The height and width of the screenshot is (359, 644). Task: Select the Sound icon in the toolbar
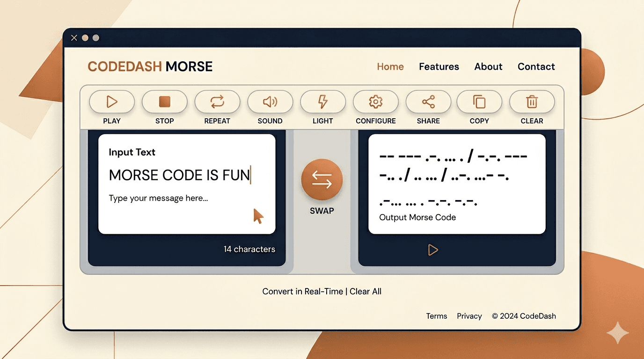270,101
